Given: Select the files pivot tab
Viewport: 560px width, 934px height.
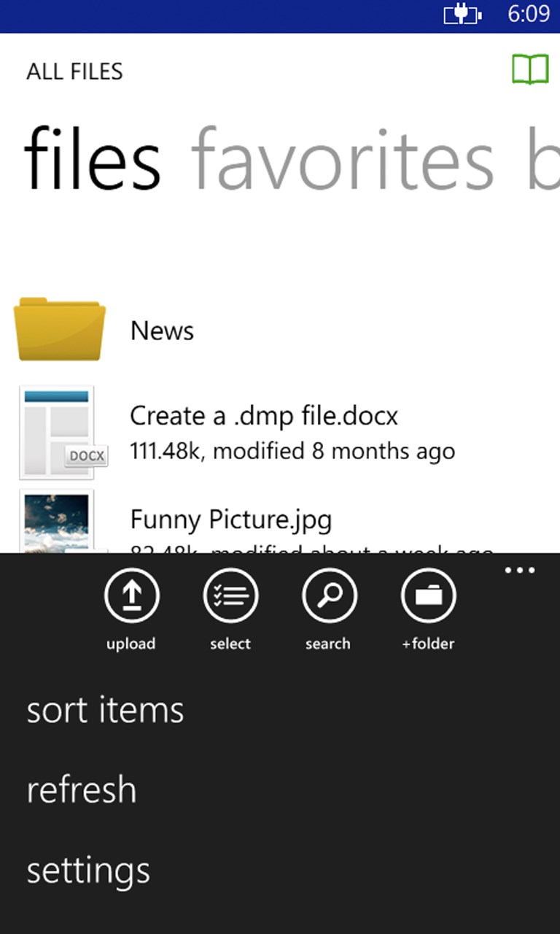Looking at the screenshot, I should click(93, 160).
